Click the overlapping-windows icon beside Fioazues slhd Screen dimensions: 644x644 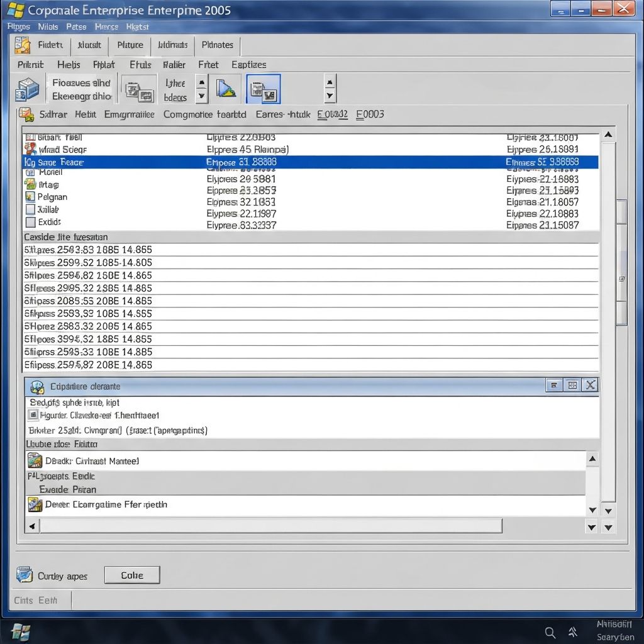[x=139, y=91]
